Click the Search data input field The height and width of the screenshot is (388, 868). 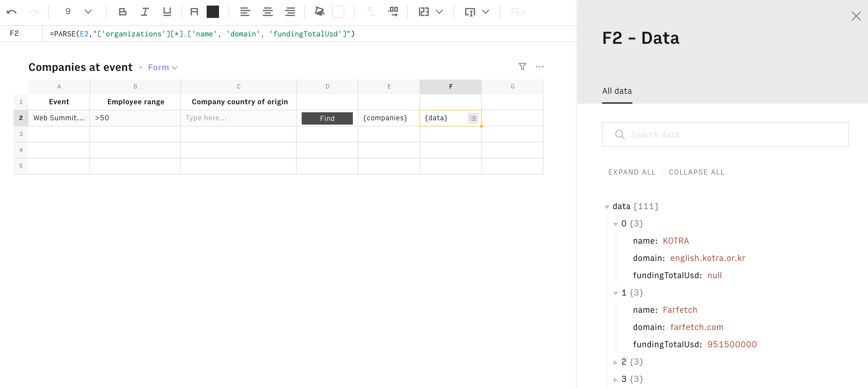coord(725,134)
